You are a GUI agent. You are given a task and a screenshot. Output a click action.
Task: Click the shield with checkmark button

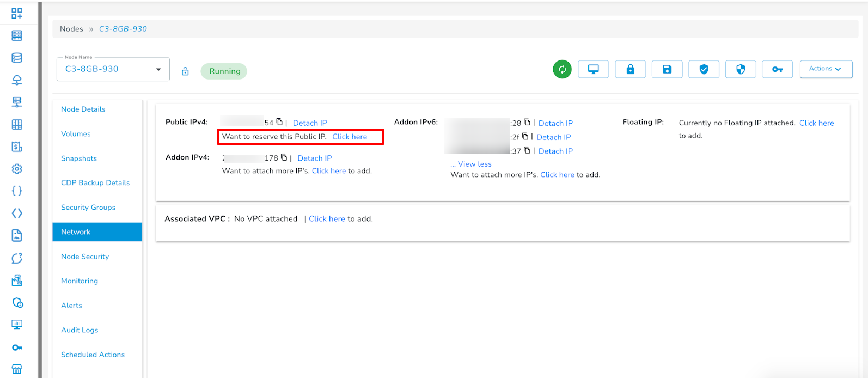pyautogui.click(x=704, y=69)
